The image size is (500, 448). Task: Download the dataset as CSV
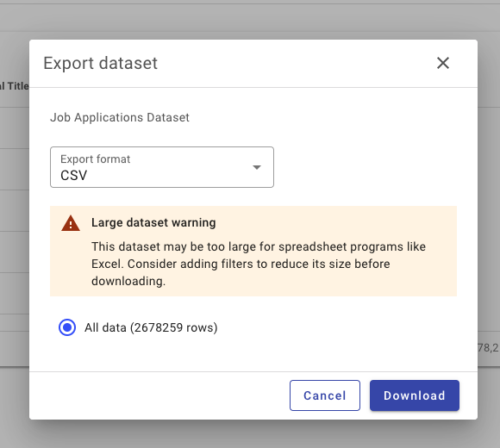point(414,395)
